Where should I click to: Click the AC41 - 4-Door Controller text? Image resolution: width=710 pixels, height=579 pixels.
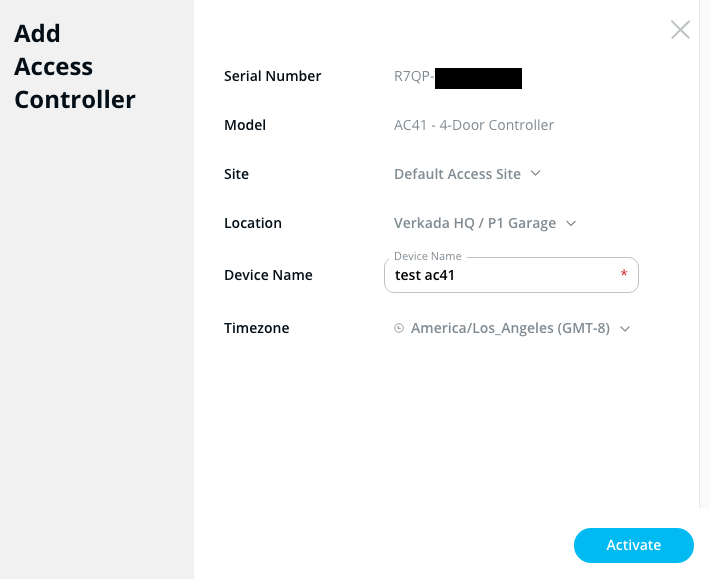pyautogui.click(x=474, y=125)
